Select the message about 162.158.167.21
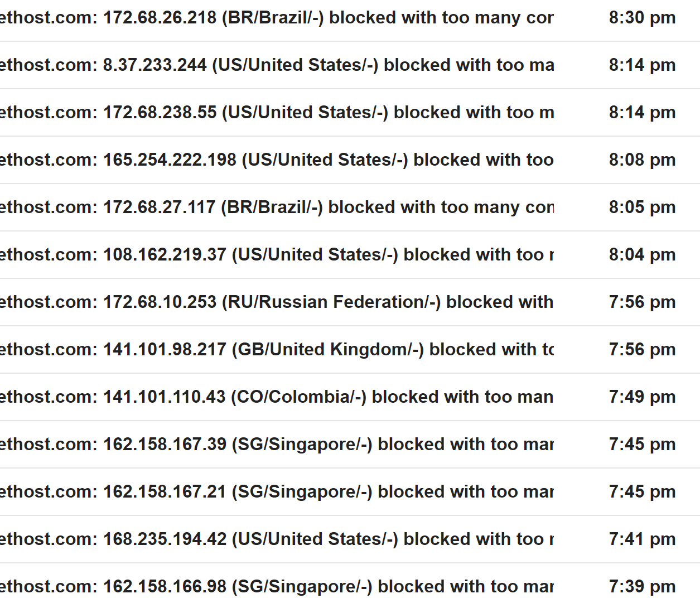The width and height of the screenshot is (700, 608). (x=276, y=492)
